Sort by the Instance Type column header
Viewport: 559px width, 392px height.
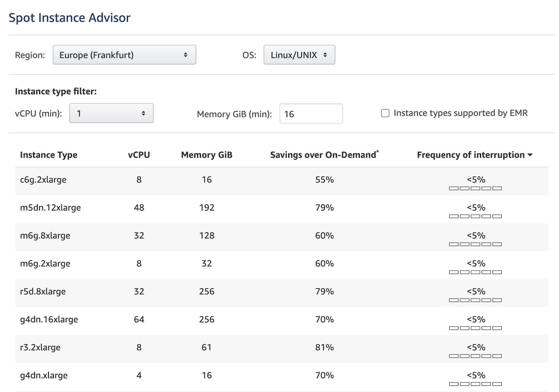49,155
